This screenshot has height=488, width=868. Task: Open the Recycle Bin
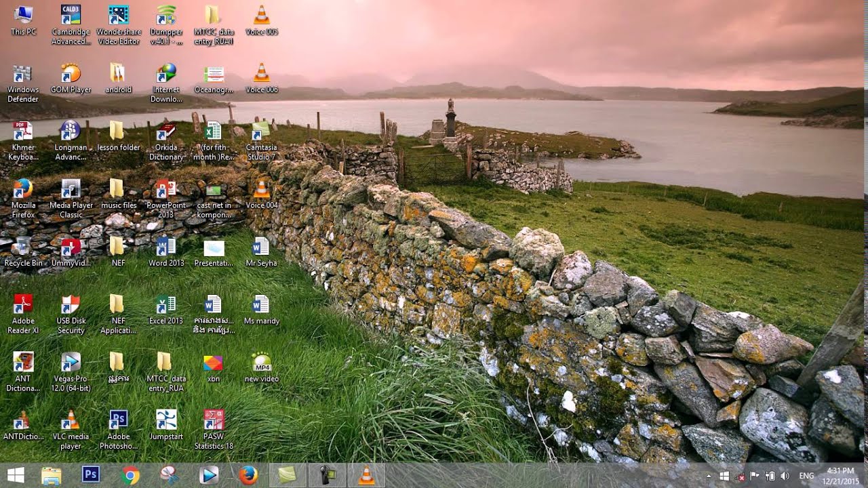coord(23,252)
